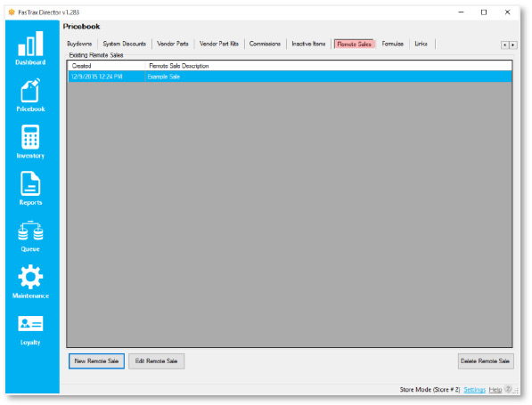Image resolution: width=532 pixels, height=405 pixels.
Task: Open the Queue database icon
Action: [x=30, y=231]
